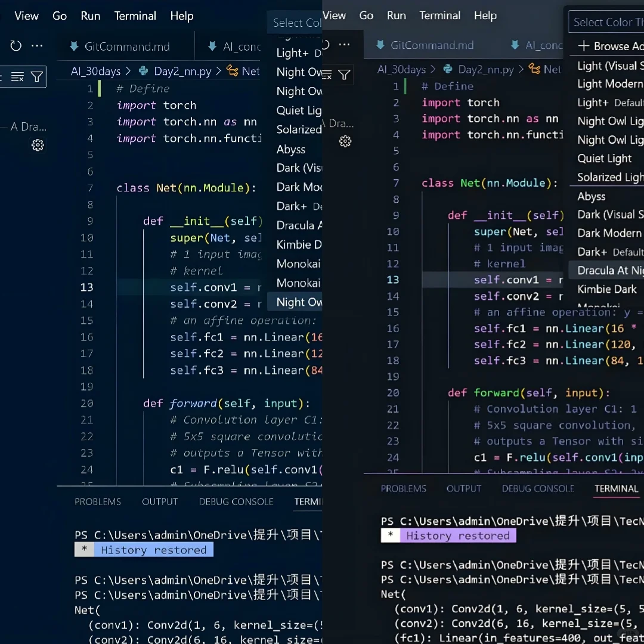This screenshot has width=644, height=644.
Task: Select Light+ Default theme in right window
Action: (606, 103)
